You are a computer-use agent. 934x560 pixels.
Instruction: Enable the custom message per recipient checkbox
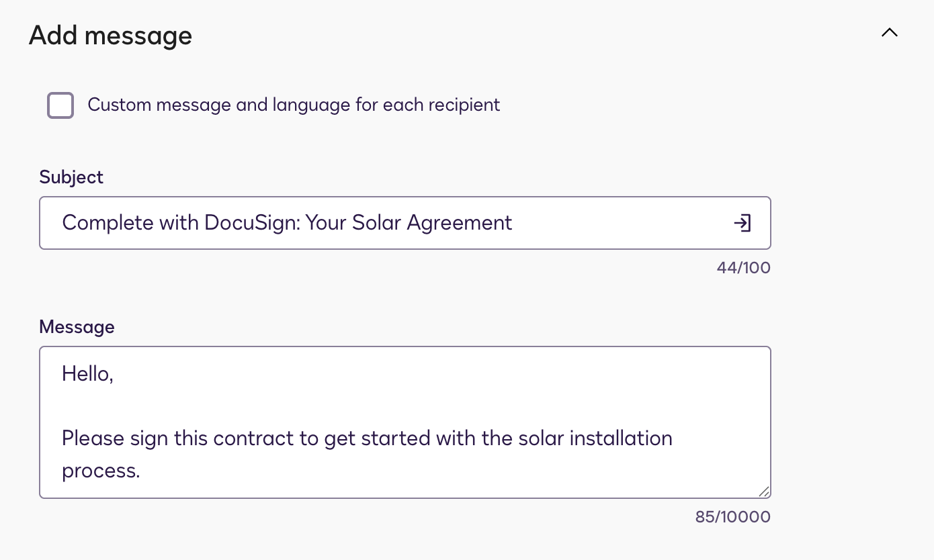[x=60, y=105]
